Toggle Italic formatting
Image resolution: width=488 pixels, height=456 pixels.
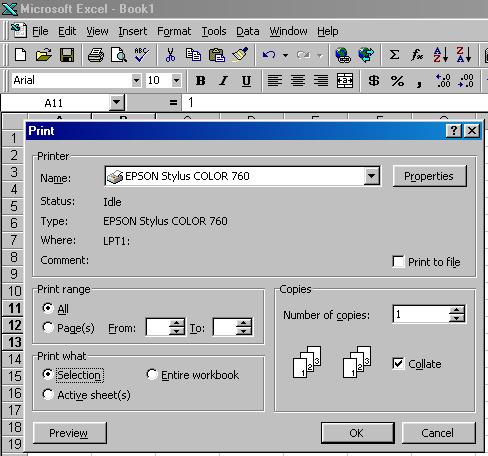click(223, 81)
